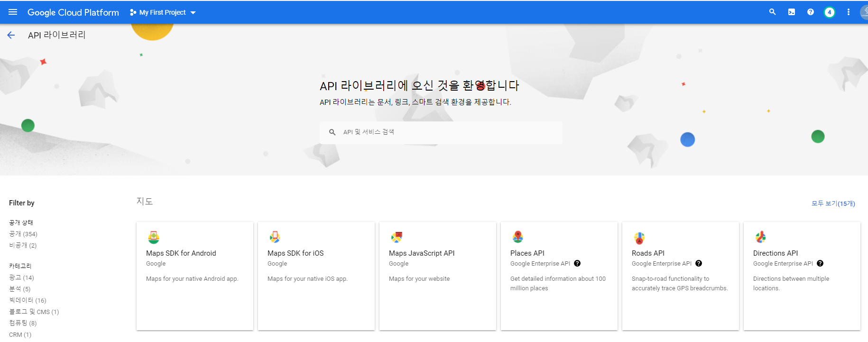Open the help question mark icon

811,12
